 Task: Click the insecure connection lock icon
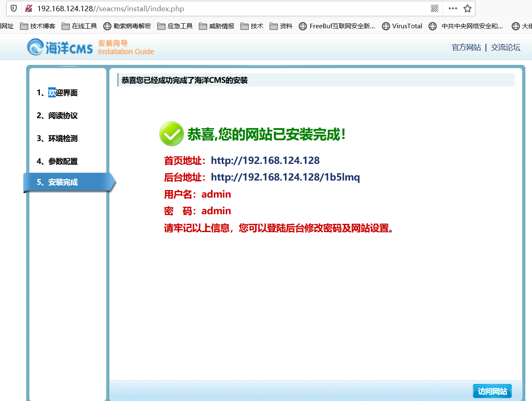28,8
